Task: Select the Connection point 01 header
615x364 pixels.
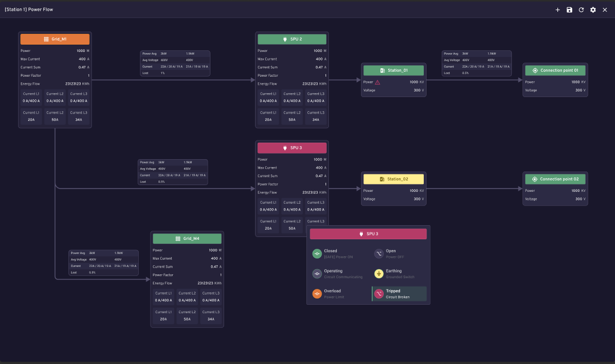Action: point(555,71)
